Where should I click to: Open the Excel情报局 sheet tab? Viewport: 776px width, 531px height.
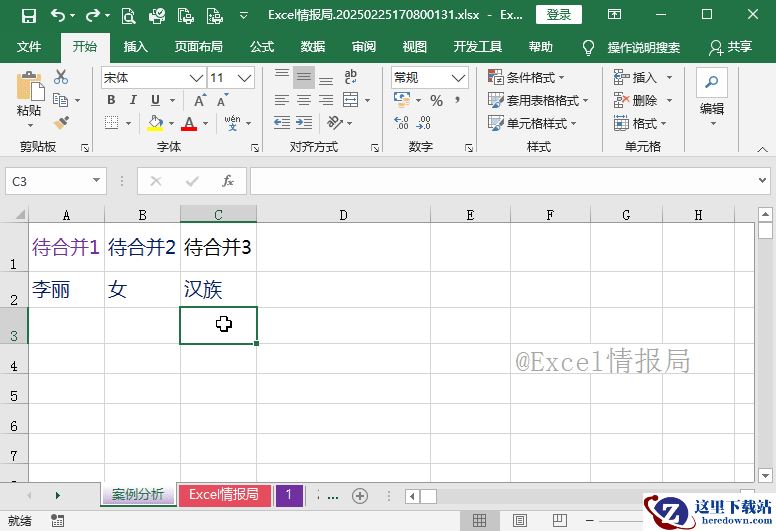click(x=224, y=494)
